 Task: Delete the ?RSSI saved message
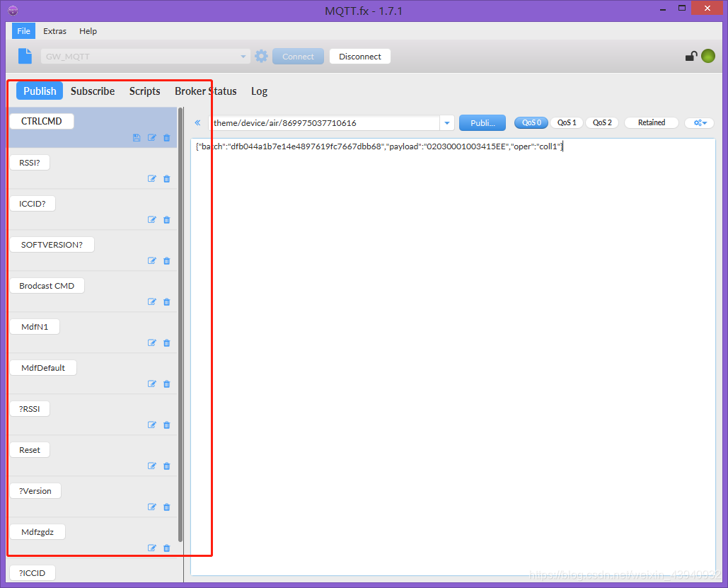[x=167, y=425]
